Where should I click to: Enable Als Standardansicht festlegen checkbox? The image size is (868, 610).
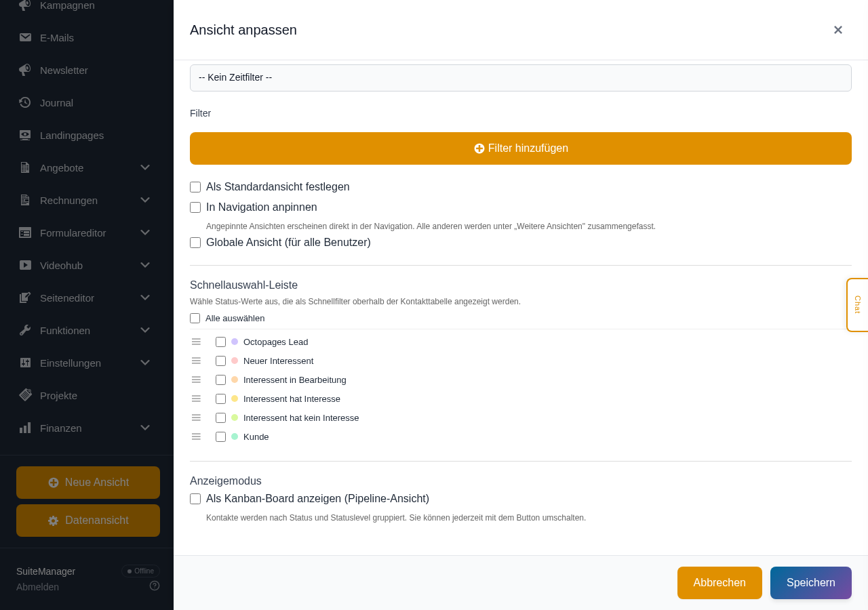point(195,187)
